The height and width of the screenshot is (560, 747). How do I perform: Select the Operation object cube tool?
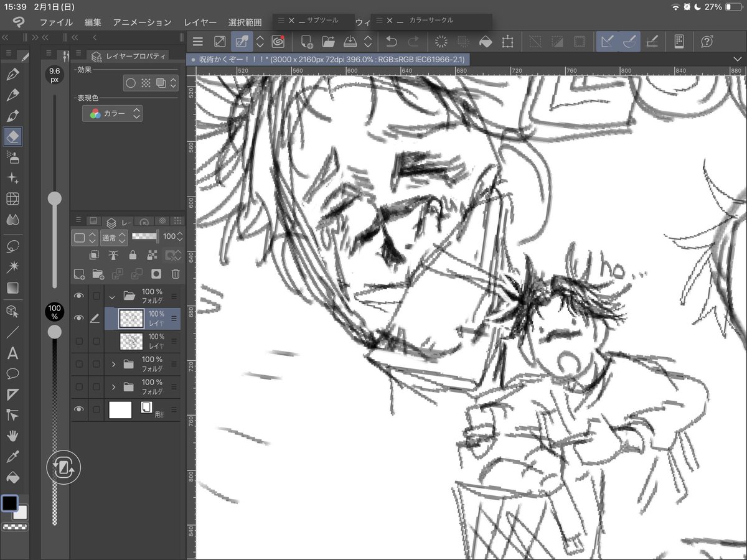coord(12,310)
